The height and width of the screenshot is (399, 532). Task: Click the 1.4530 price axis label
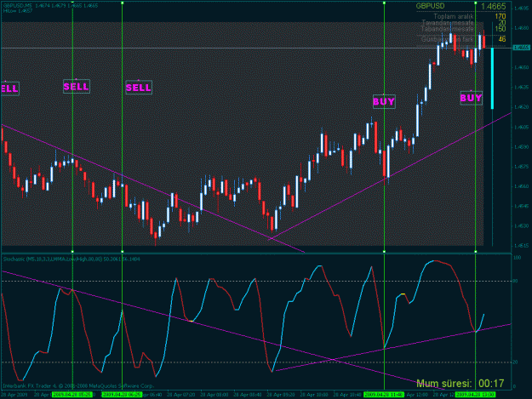[x=521, y=225]
